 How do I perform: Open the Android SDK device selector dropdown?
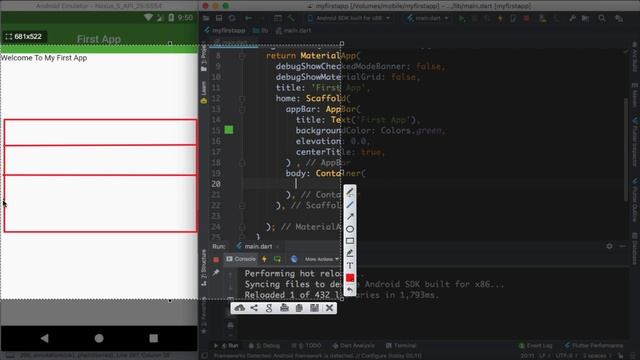coord(349,18)
